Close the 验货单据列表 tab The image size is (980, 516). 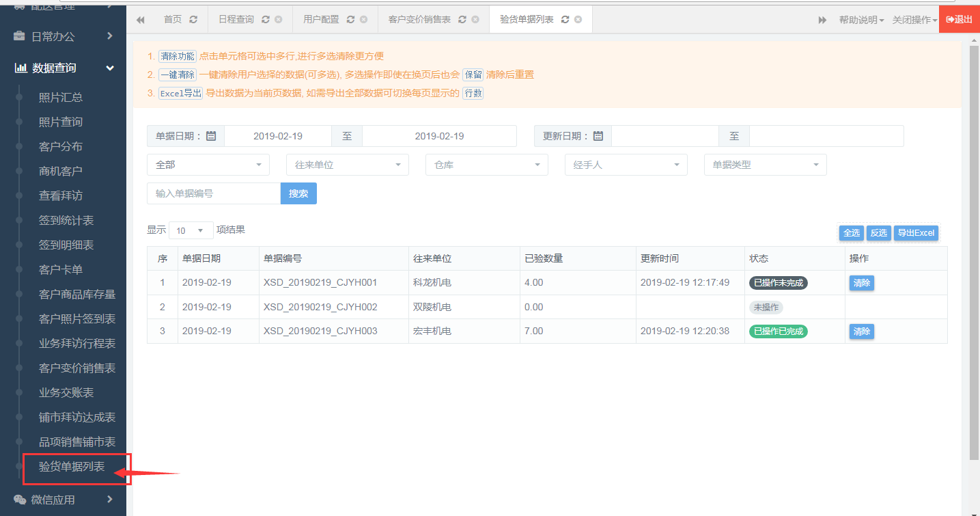click(x=578, y=20)
